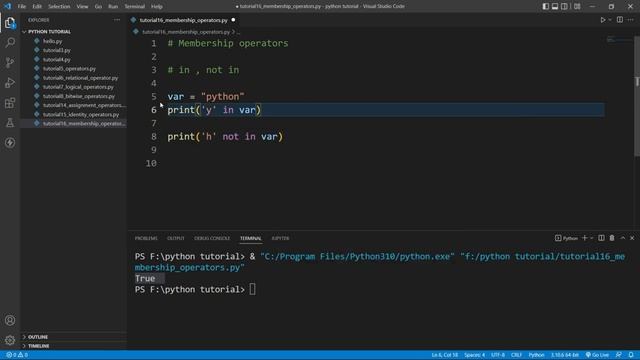
Task: Open the Edit menu
Action: (x=37, y=6)
